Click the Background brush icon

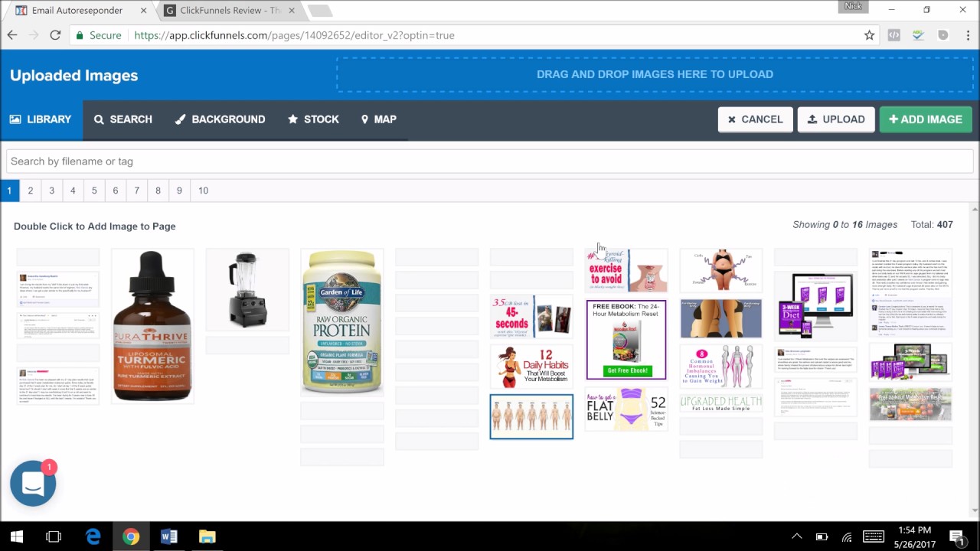click(x=180, y=119)
